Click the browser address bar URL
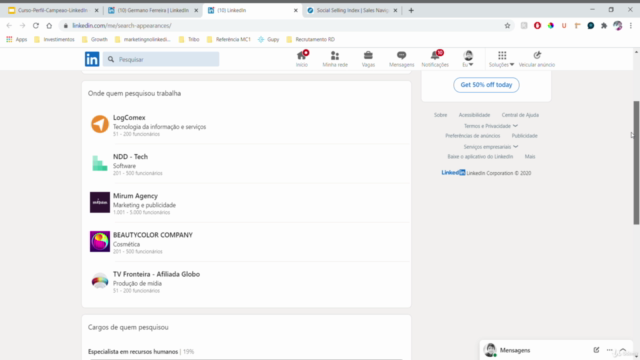The image size is (640, 360). pos(122,26)
